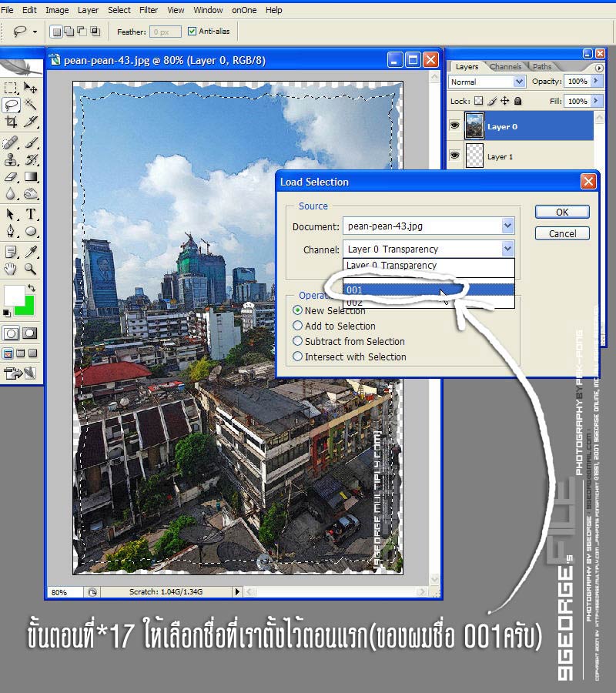Select the Crop tool

[11, 121]
